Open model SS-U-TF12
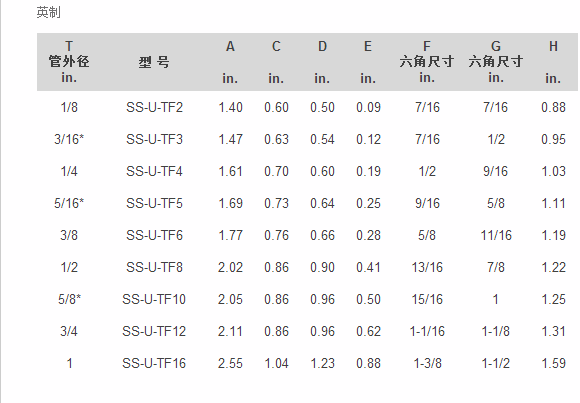This screenshot has height=403, width=580. 154,331
